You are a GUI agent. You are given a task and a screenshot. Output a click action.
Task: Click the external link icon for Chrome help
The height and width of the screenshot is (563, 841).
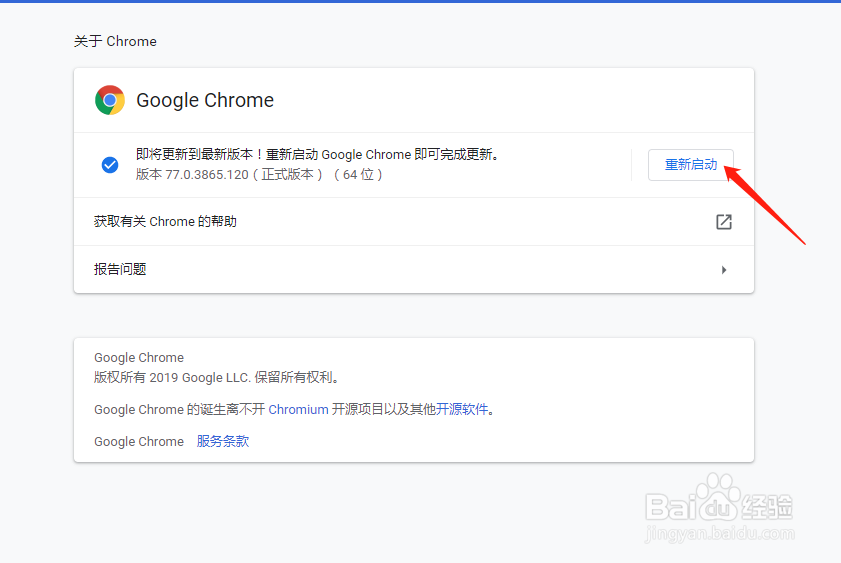coord(724,222)
